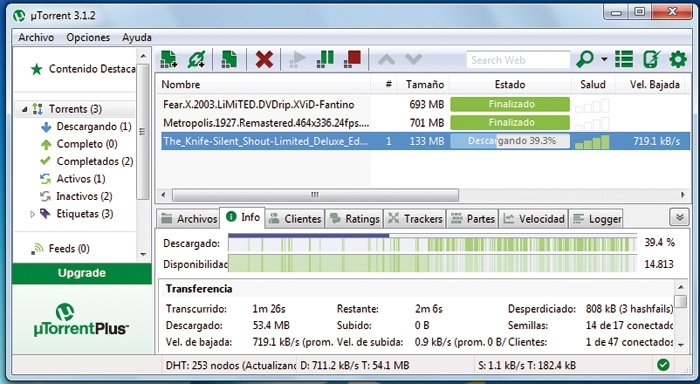The height and width of the screenshot is (384, 700).
Task: Select Contenido Destacado in sidebar
Action: [x=83, y=69]
